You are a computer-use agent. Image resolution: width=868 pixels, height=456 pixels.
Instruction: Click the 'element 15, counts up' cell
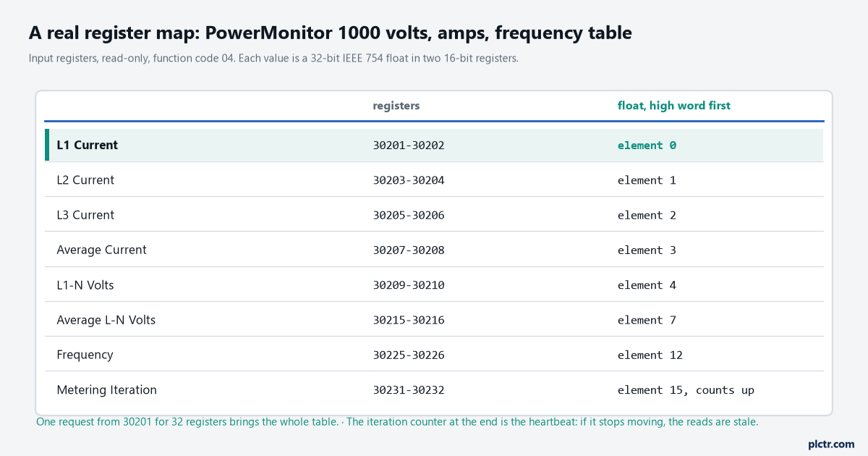[x=686, y=390]
